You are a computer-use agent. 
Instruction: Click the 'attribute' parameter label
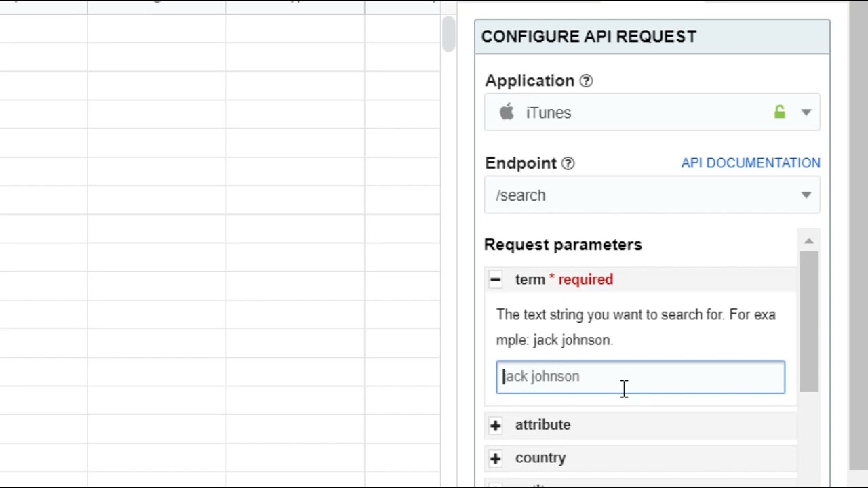pyautogui.click(x=542, y=425)
